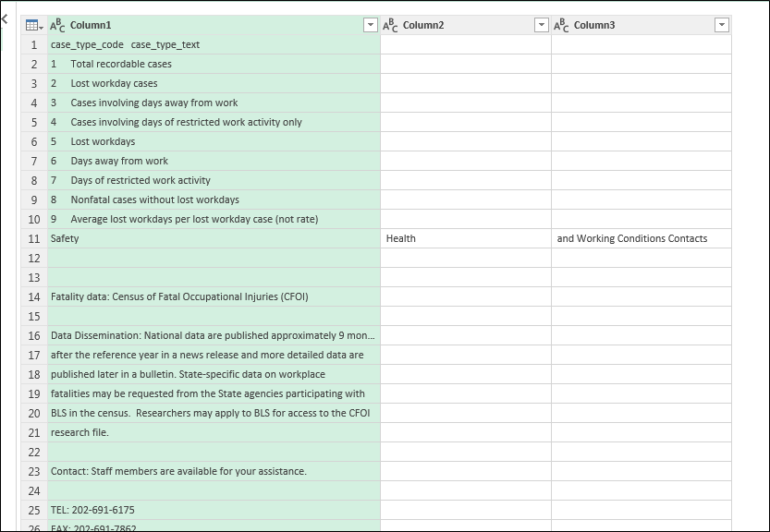
Task: Click row number 25
Action: tap(34, 510)
